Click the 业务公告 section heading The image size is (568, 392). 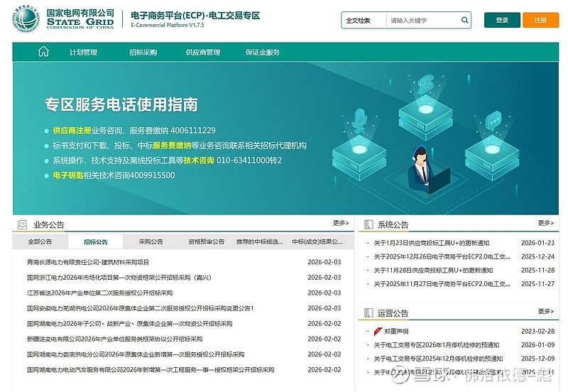pos(48,224)
